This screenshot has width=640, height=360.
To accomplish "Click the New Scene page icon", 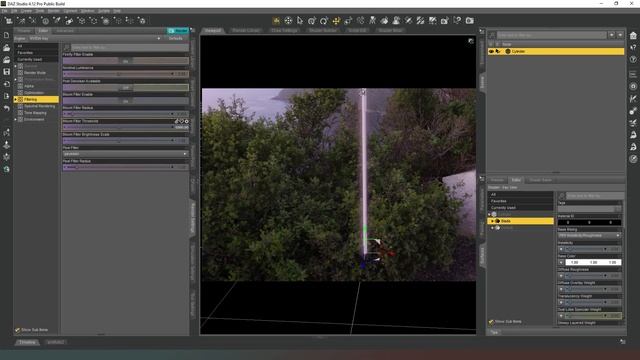I will click(x=7, y=36).
